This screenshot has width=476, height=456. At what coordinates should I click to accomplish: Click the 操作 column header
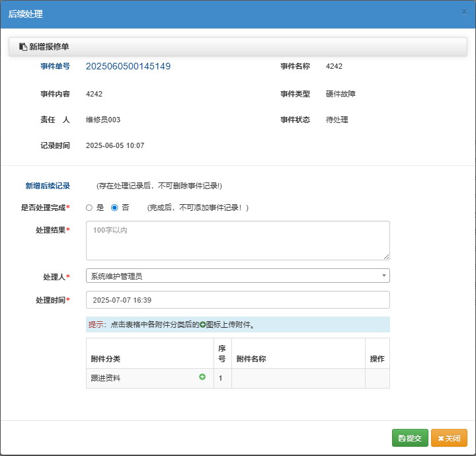coord(377,354)
